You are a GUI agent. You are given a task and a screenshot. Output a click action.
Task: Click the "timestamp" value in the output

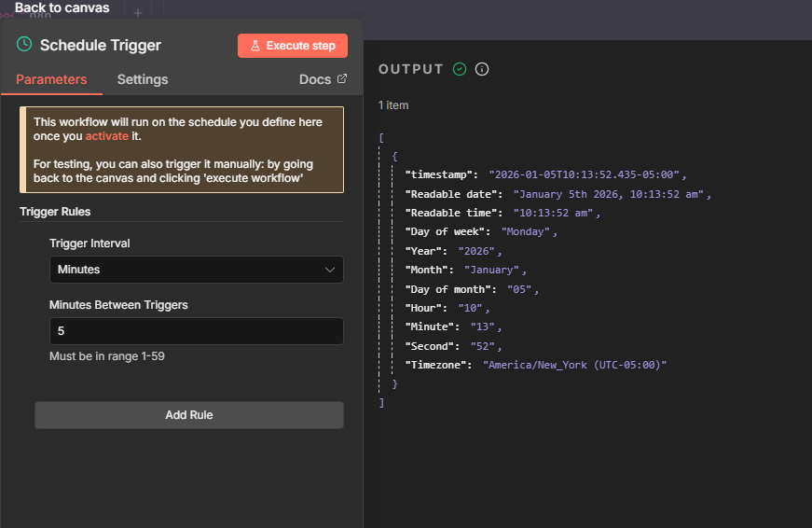point(587,174)
